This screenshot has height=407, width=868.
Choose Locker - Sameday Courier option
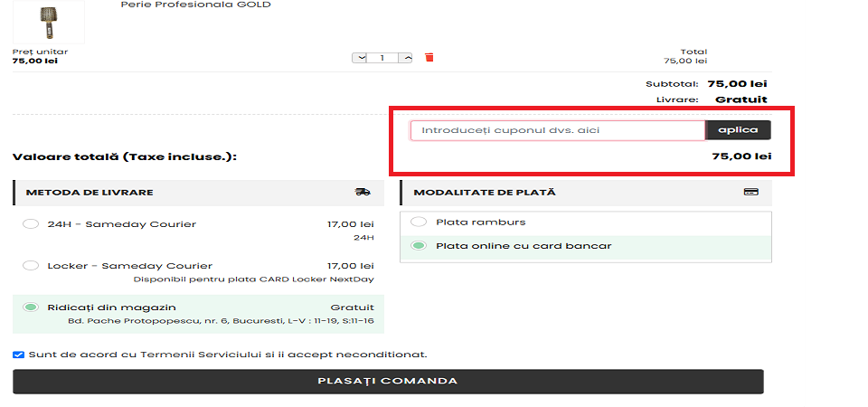pos(31,266)
